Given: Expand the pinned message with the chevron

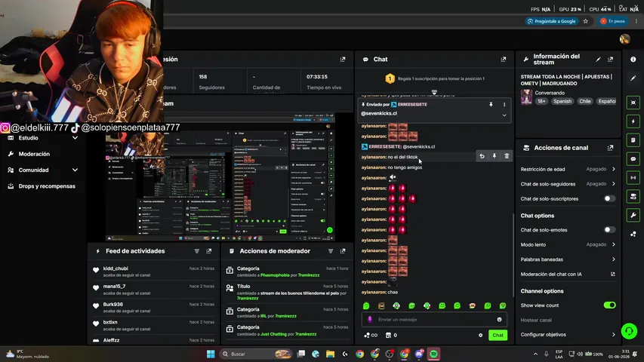Looking at the screenshot, I should pyautogui.click(x=504, y=115).
